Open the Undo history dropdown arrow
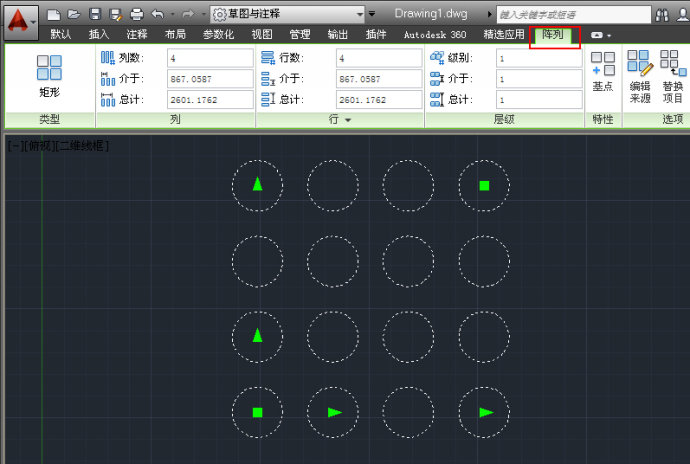Viewport: 690px width, 464px height. tap(172, 15)
